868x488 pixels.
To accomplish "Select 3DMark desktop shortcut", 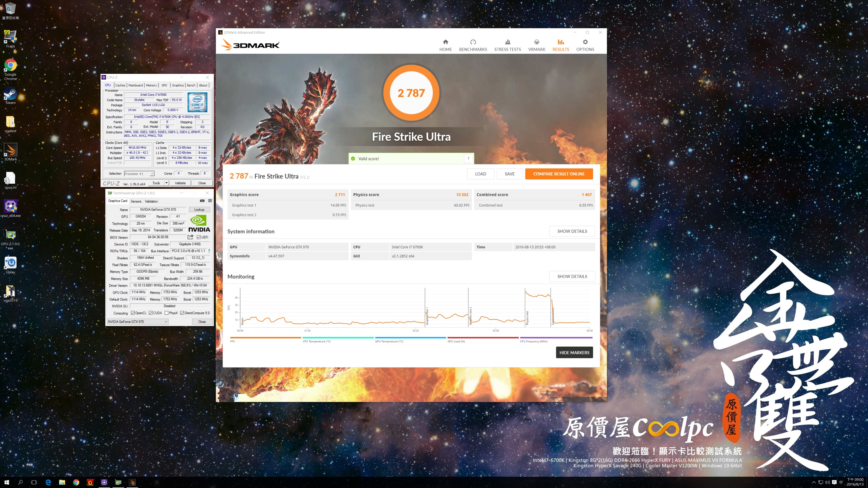I will pyautogui.click(x=10, y=152).
